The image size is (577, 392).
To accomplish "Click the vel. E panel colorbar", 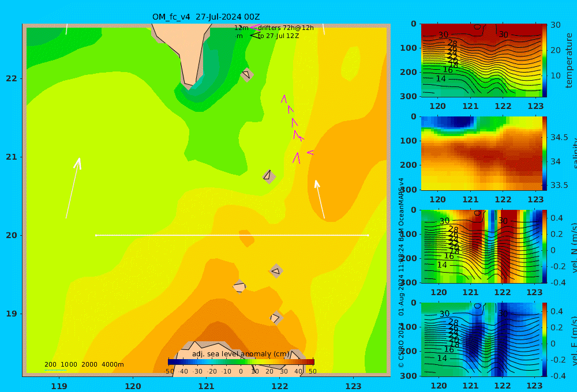I will point(545,340).
